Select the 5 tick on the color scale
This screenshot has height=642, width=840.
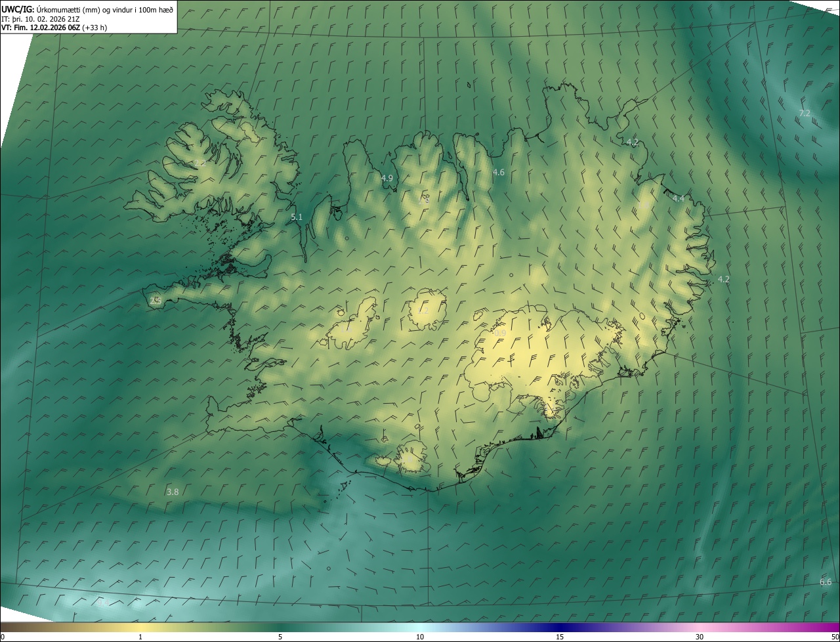[280, 637]
